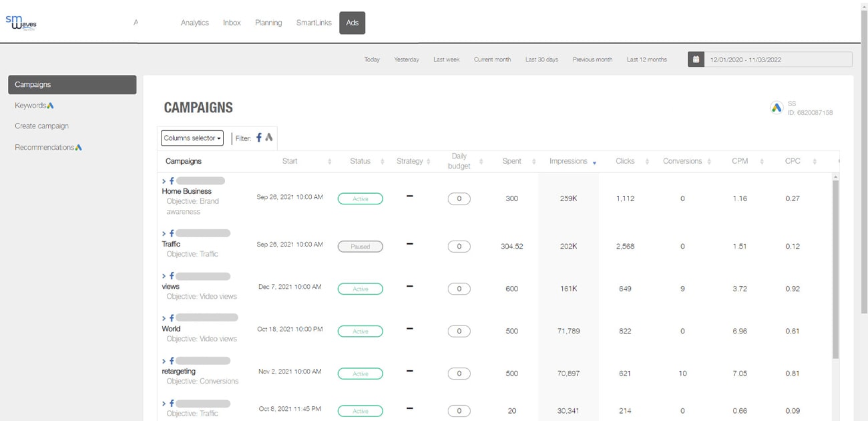Select the Last 12 months range
The image size is (868, 421).
tap(646, 59)
